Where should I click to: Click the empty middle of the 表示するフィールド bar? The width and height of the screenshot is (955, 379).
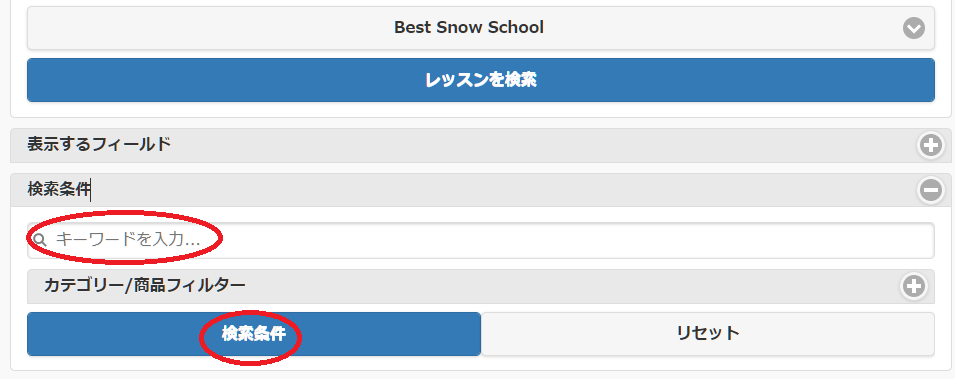tap(542, 145)
